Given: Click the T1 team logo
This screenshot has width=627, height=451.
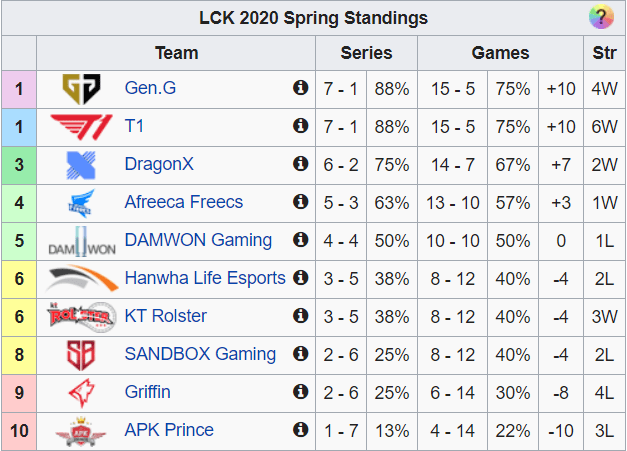Looking at the screenshot, I should 80,126.
